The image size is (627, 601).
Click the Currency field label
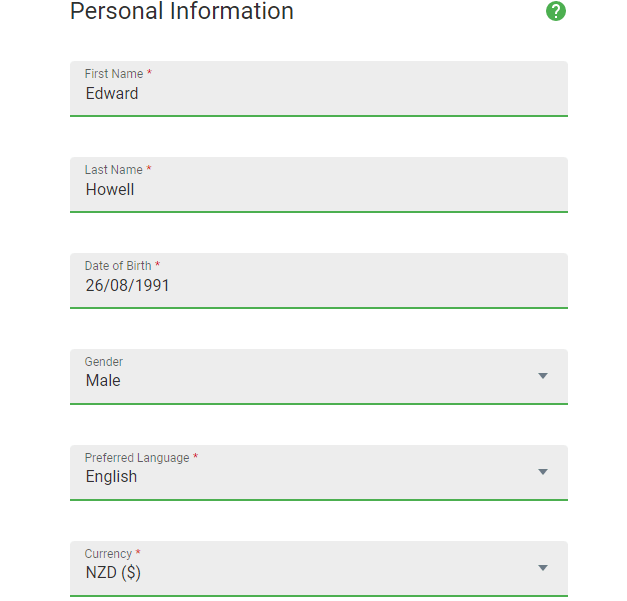pyautogui.click(x=108, y=554)
